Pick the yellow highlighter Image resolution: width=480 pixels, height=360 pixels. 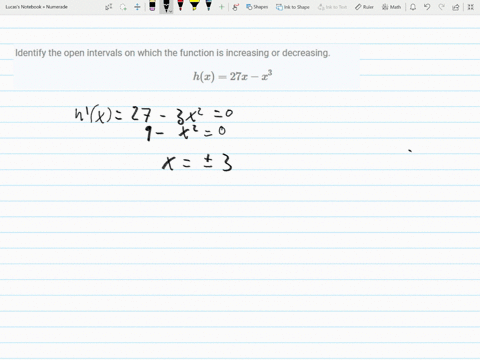point(194,6)
